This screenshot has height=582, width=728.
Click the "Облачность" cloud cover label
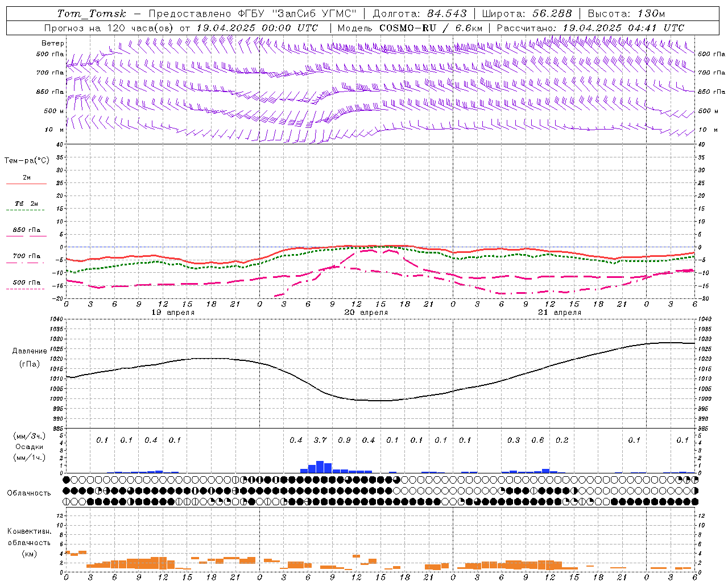point(29,493)
